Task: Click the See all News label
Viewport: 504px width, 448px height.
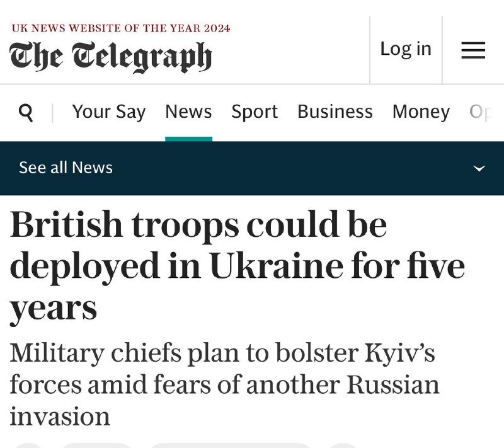Action: [x=66, y=168]
